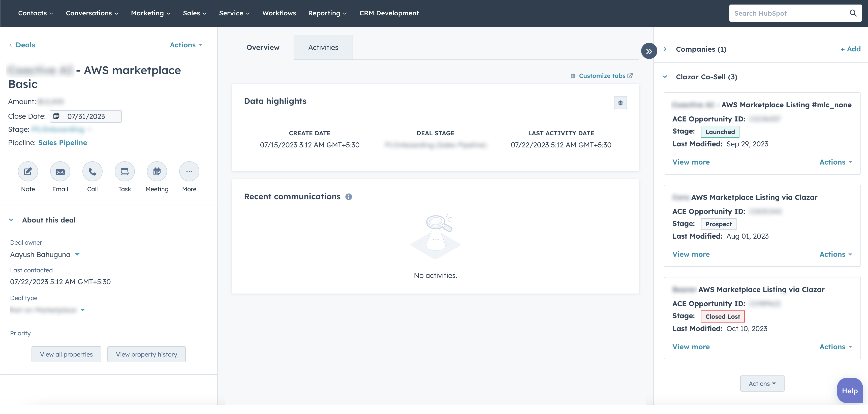The height and width of the screenshot is (414, 868).
Task: Open the Marketing menu
Action: tap(151, 13)
